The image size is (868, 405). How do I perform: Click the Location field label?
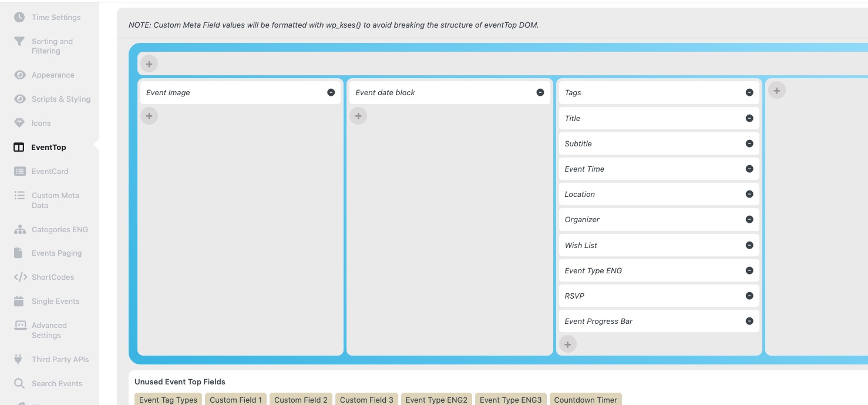(x=580, y=194)
